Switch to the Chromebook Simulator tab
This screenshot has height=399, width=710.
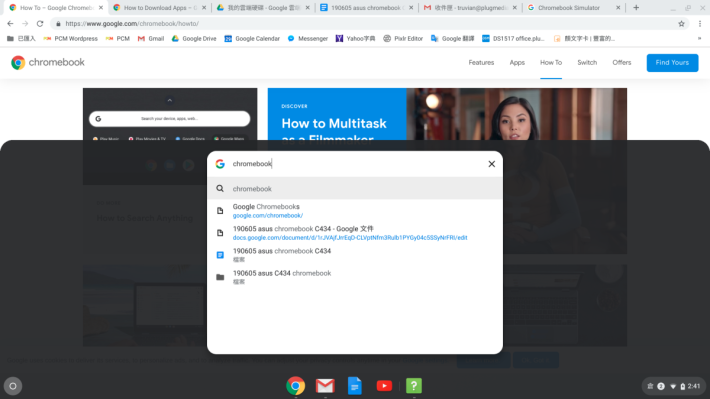pos(574,8)
